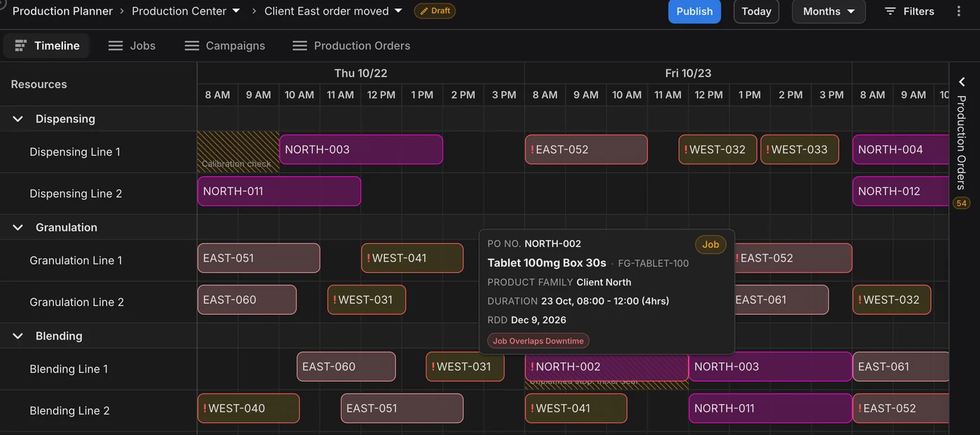Select the Calibration check downtime block
Screen dimensions: 980x435
tap(238, 152)
